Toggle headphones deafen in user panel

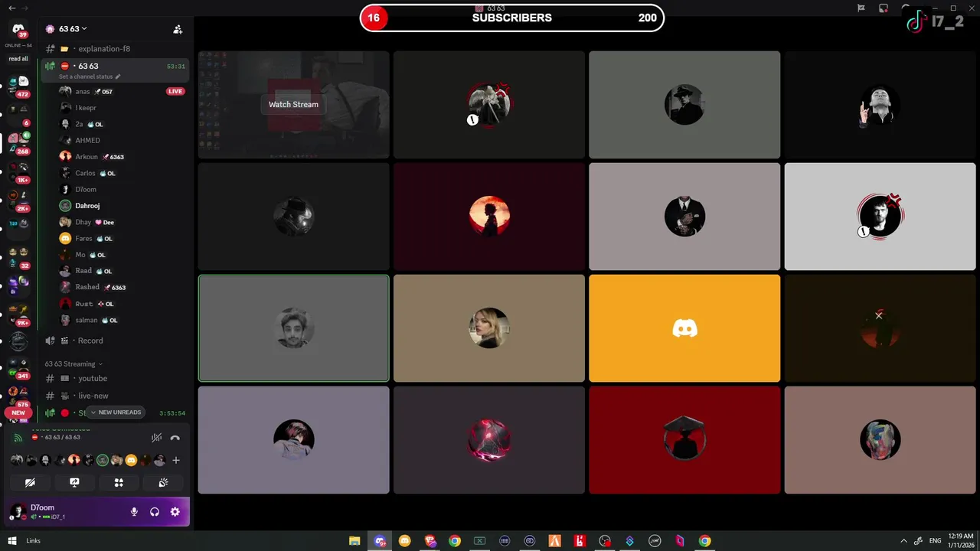click(155, 512)
